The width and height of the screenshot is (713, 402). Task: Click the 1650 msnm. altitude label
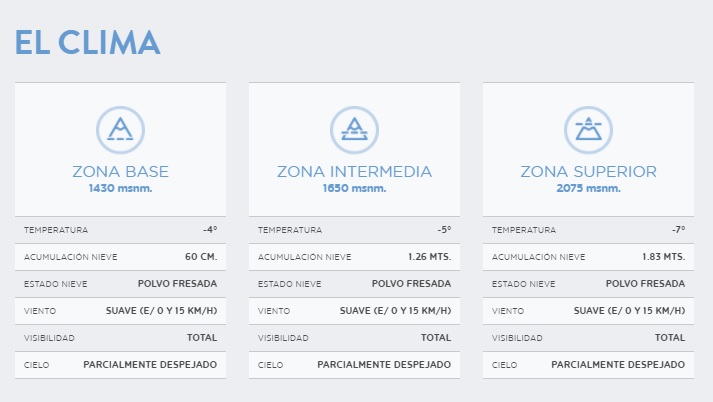point(354,188)
